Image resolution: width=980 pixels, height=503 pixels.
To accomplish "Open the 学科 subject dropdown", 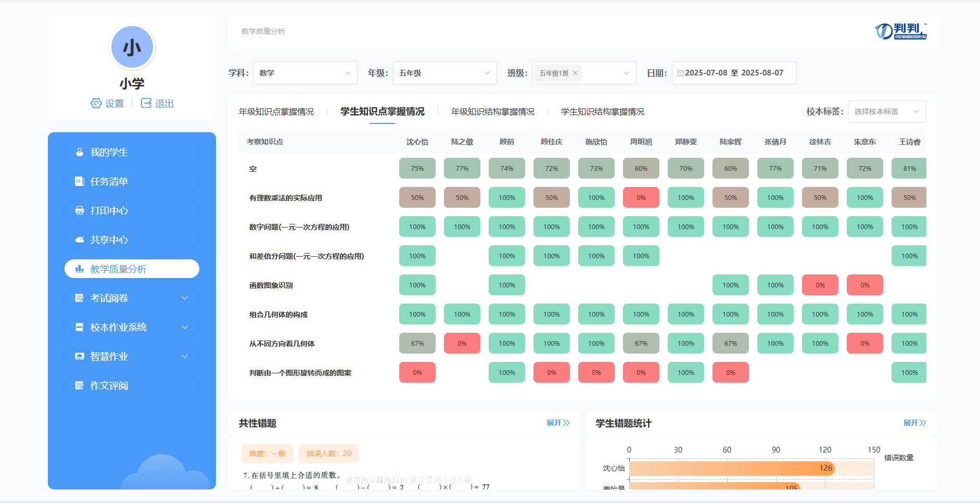I will (305, 73).
